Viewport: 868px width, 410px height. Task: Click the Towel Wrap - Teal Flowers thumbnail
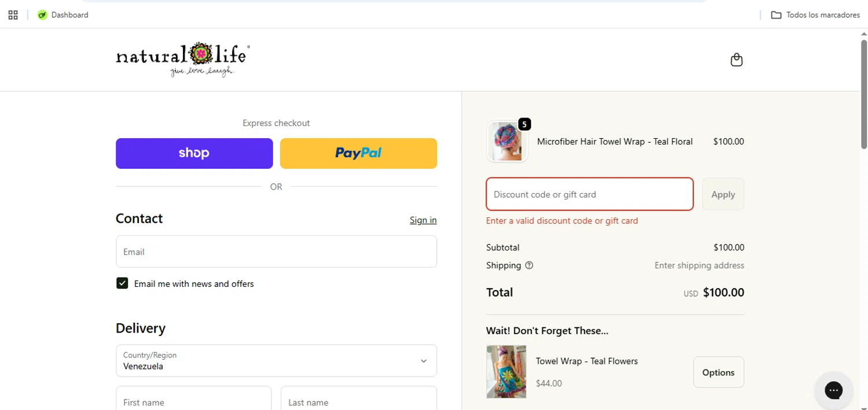click(506, 372)
